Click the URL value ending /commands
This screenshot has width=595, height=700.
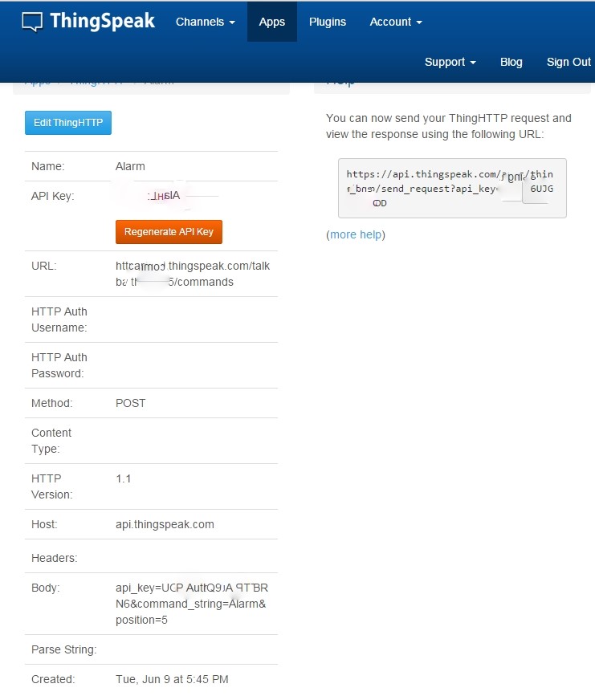coord(193,274)
